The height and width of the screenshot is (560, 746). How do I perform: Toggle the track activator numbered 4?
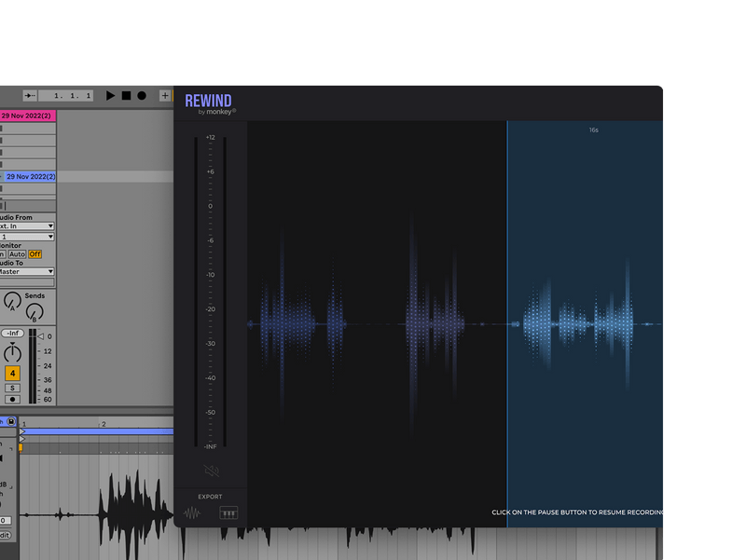coord(10,374)
